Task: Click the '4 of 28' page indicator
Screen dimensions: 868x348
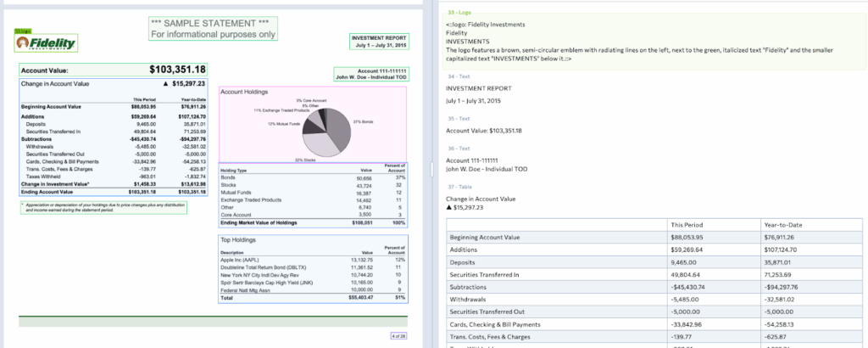Action: click(x=398, y=336)
